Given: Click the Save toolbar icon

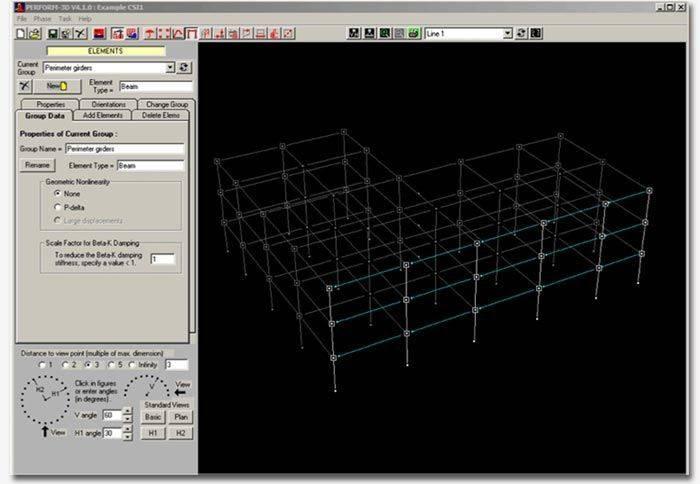Looking at the screenshot, I should pos(52,33).
